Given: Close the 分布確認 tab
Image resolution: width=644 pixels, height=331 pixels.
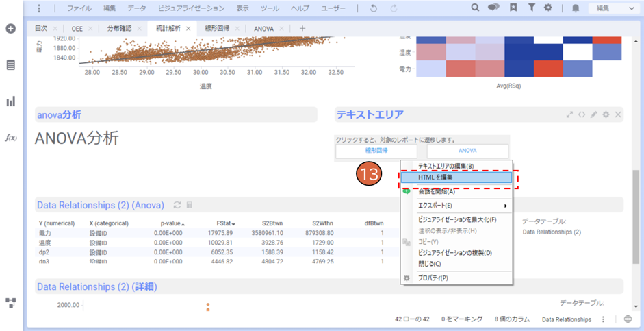Looking at the screenshot, I should point(139,29).
